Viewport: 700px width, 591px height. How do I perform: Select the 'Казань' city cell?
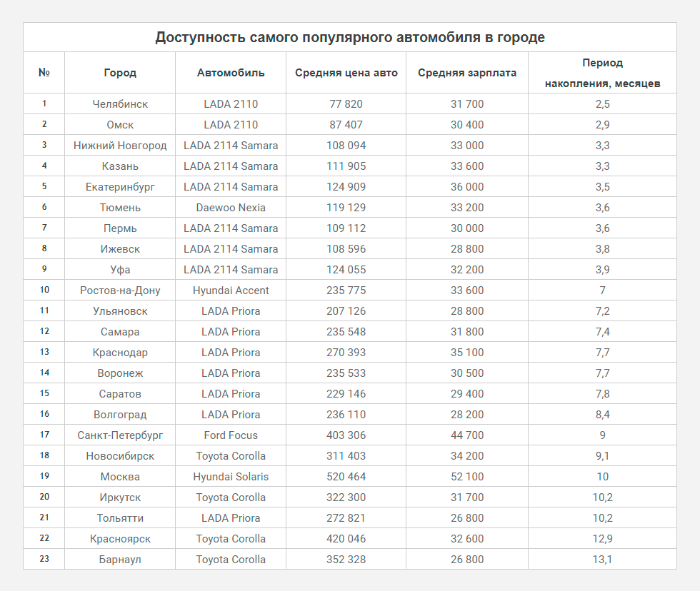[120, 166]
